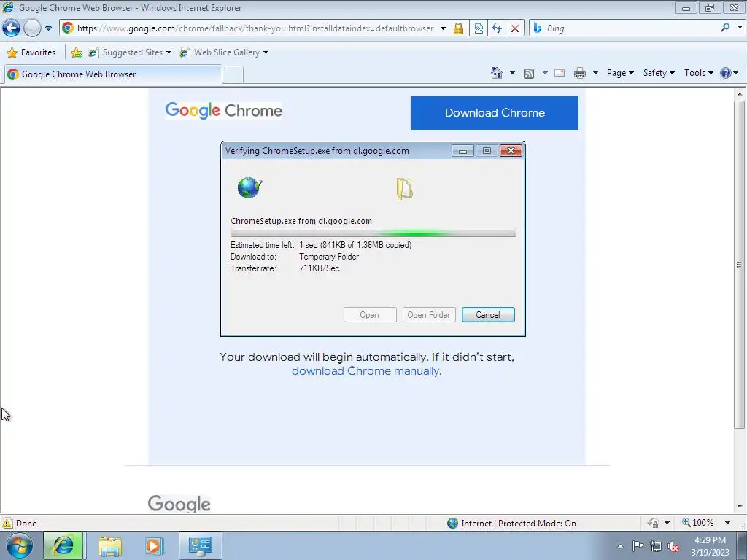Viewport: 747px width, 560px height.
Task: Open the Page menu
Action: point(620,73)
